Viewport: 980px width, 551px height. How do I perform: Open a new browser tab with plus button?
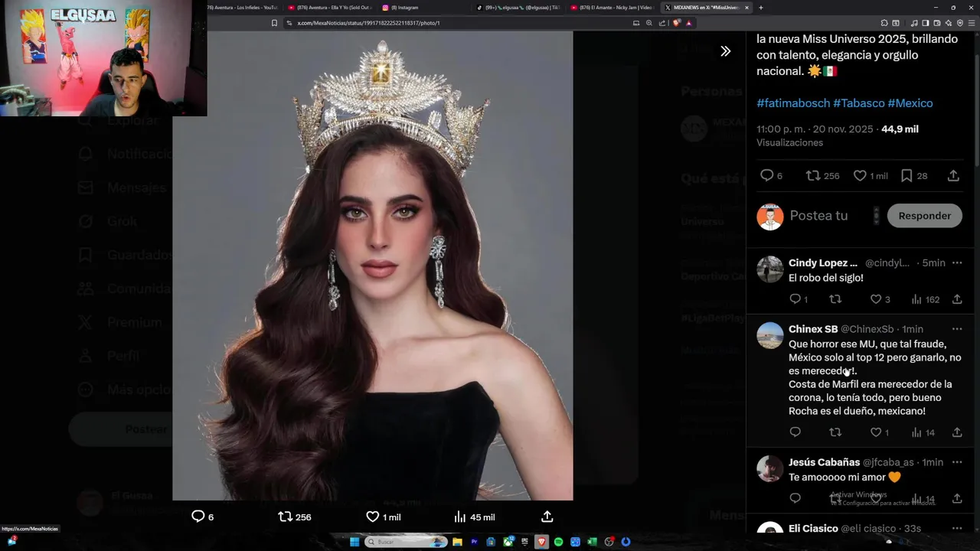tap(760, 8)
